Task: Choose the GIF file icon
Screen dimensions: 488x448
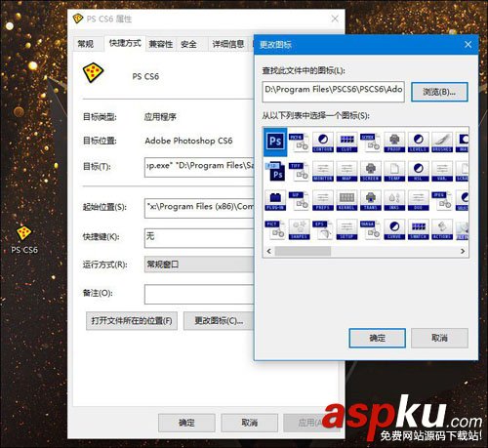Action: pyautogui.click(x=299, y=200)
